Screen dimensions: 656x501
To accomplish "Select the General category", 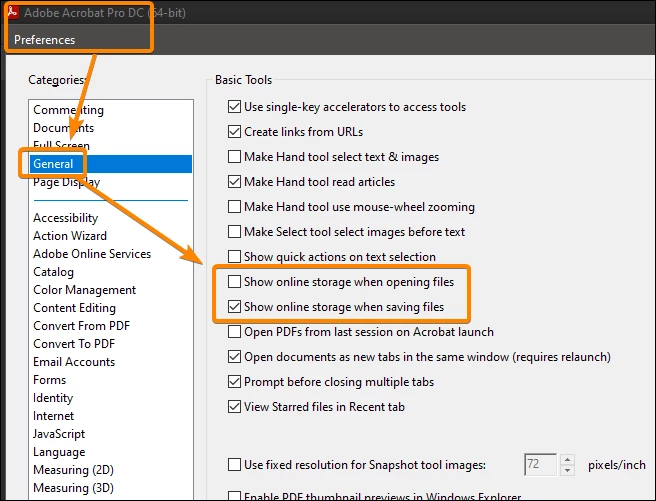I will pyautogui.click(x=111, y=164).
